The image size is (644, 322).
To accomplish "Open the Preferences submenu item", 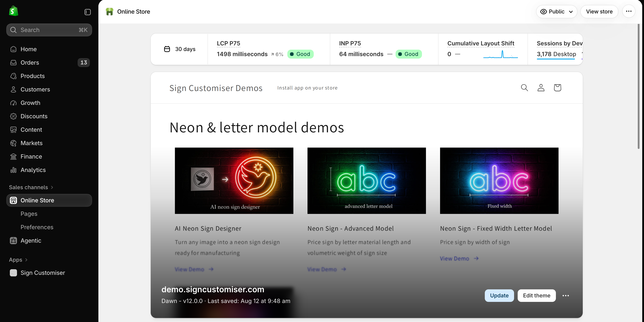I will pos(37,227).
